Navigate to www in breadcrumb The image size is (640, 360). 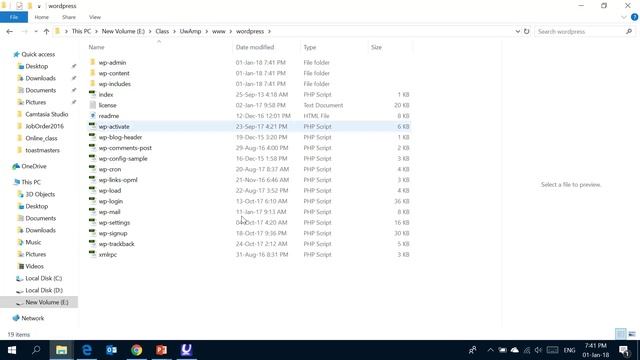pos(219,31)
